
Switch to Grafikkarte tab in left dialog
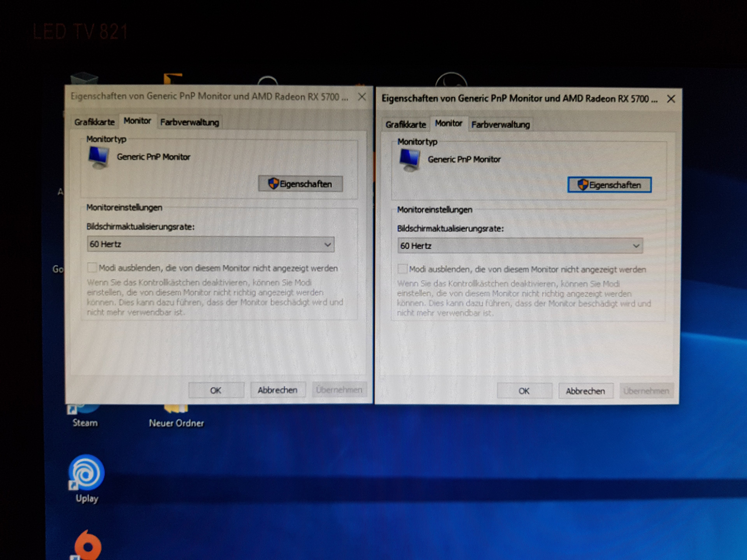95,122
